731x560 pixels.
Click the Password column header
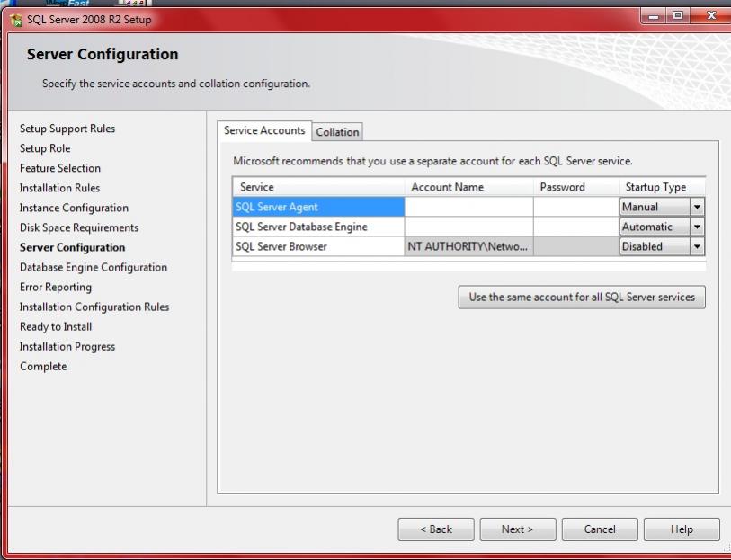point(576,187)
